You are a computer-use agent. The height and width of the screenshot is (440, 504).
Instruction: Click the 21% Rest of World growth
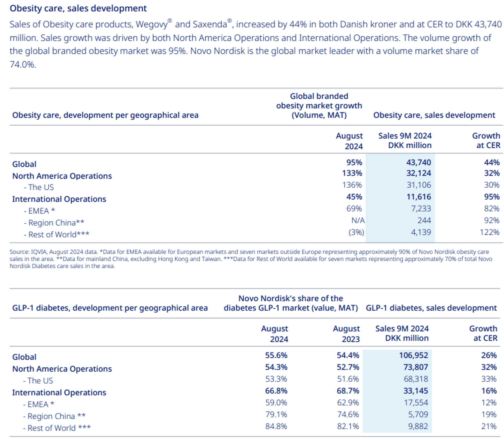[489, 426]
